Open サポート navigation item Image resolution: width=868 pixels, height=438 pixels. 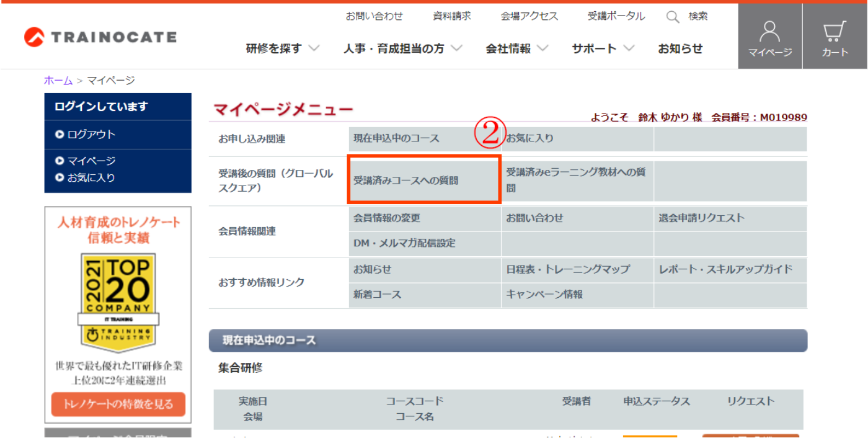point(594,48)
